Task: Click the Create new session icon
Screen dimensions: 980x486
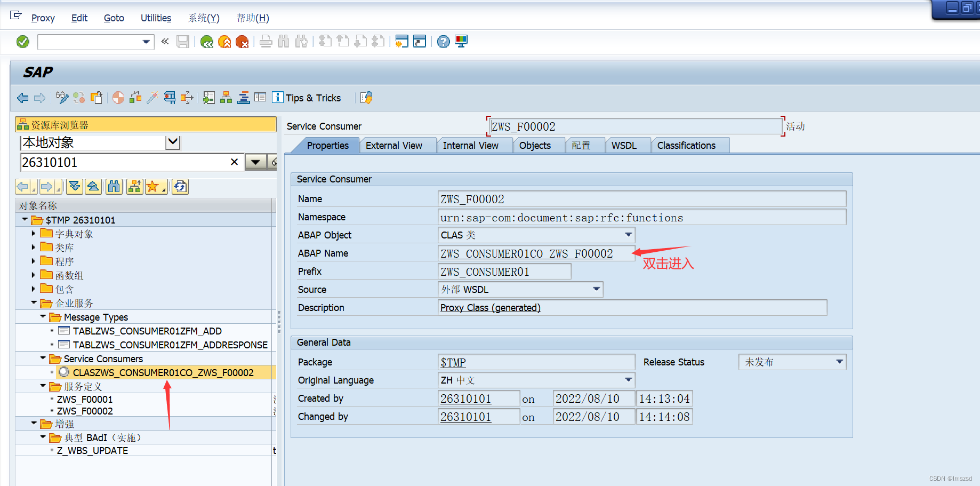Action: point(402,42)
